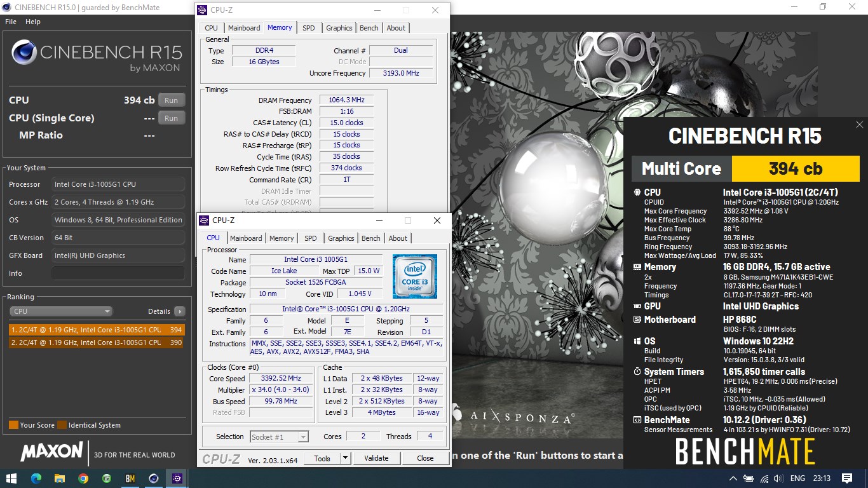Click the CPU-Z Tools button
868x488 pixels.
[322, 458]
